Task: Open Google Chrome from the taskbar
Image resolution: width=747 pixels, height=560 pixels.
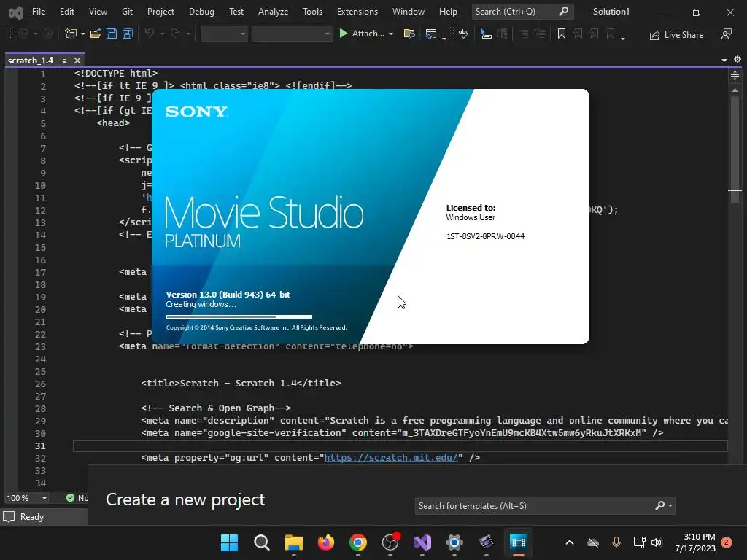Action: coord(357,542)
